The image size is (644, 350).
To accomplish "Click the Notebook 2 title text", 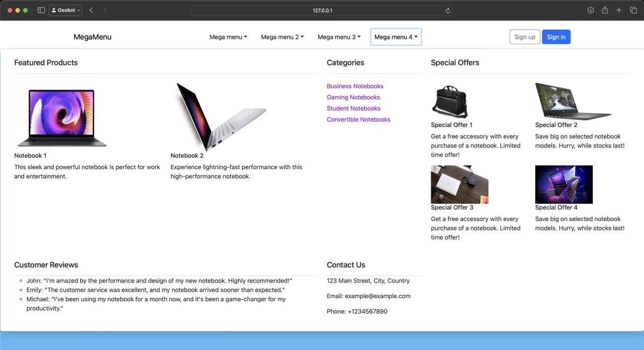I will [187, 156].
